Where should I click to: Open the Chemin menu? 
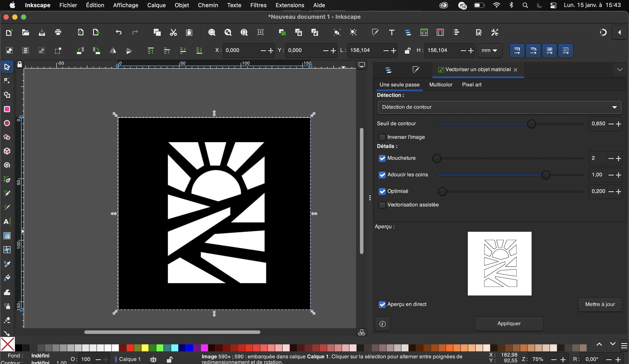(x=208, y=5)
